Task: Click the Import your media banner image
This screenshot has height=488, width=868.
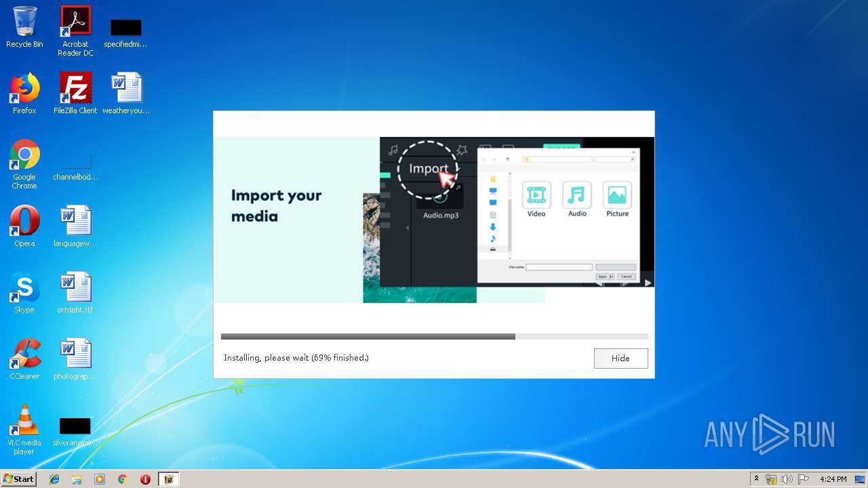Action: click(x=434, y=220)
